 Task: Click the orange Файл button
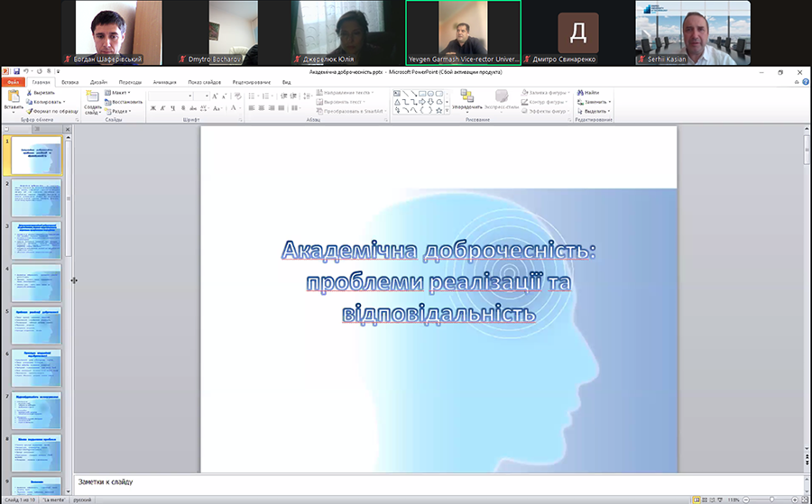(13, 81)
